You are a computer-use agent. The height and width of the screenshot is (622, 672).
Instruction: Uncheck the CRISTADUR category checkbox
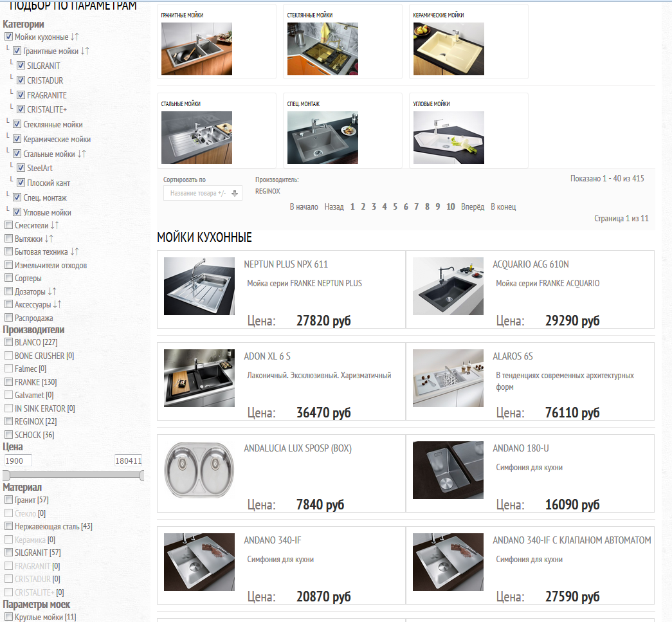pos(21,80)
